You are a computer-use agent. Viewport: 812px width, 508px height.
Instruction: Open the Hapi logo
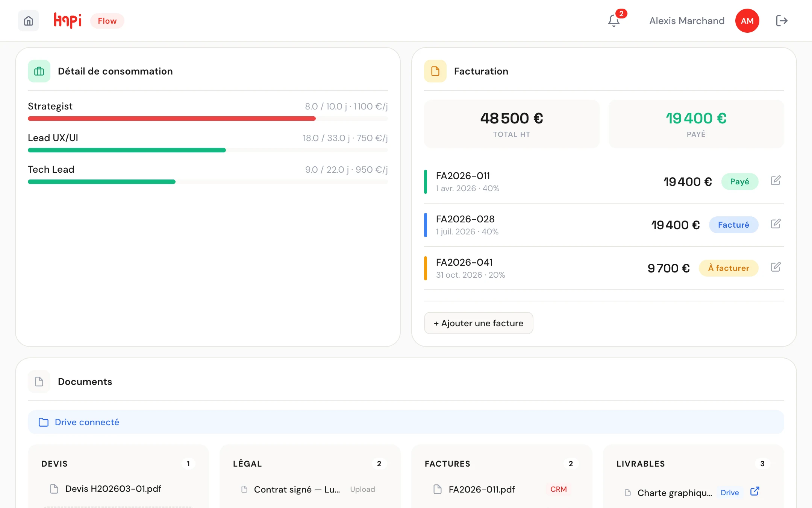(68, 21)
